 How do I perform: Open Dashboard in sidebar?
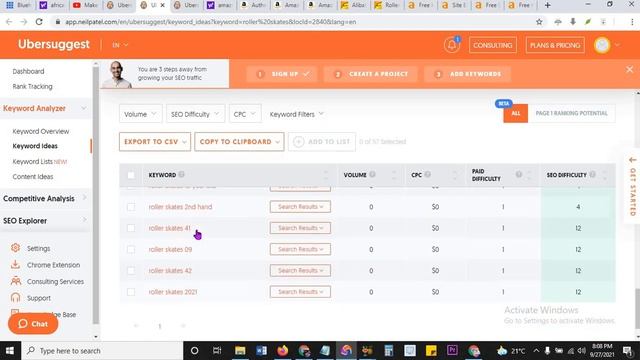coord(28,71)
